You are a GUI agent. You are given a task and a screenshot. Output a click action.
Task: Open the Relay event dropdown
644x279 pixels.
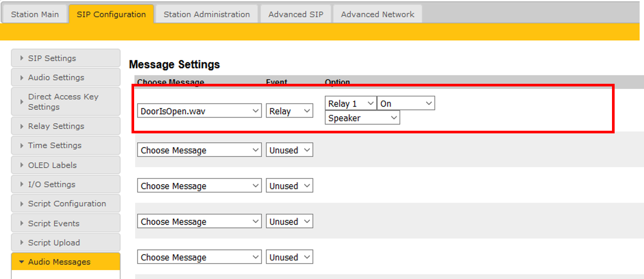[289, 111]
